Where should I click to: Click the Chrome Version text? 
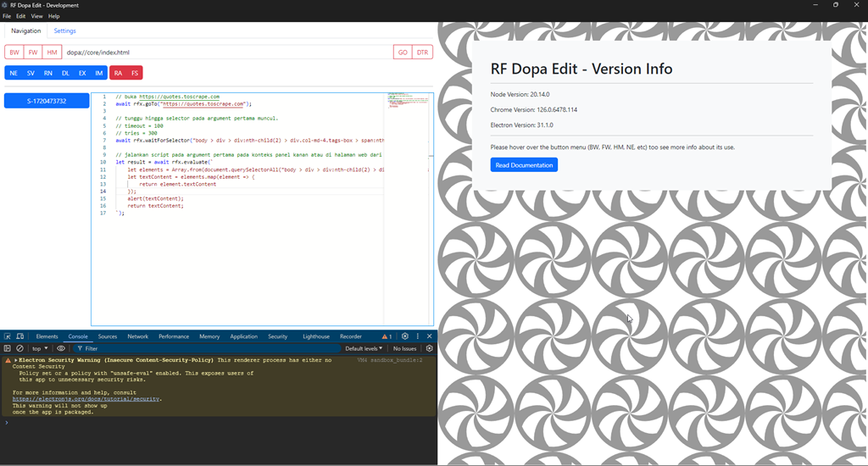534,109
